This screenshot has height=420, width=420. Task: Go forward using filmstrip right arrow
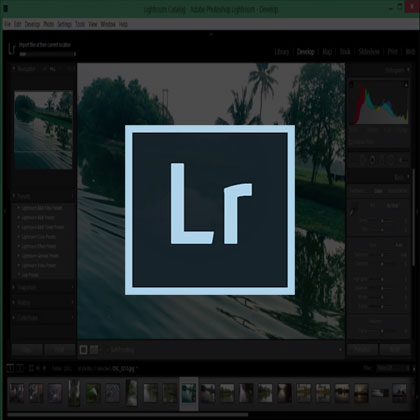click(x=44, y=368)
